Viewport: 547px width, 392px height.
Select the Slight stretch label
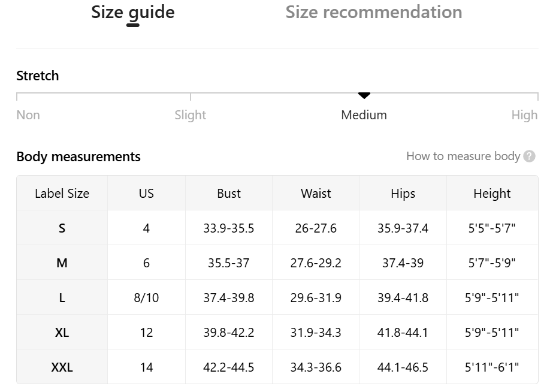[x=190, y=115]
